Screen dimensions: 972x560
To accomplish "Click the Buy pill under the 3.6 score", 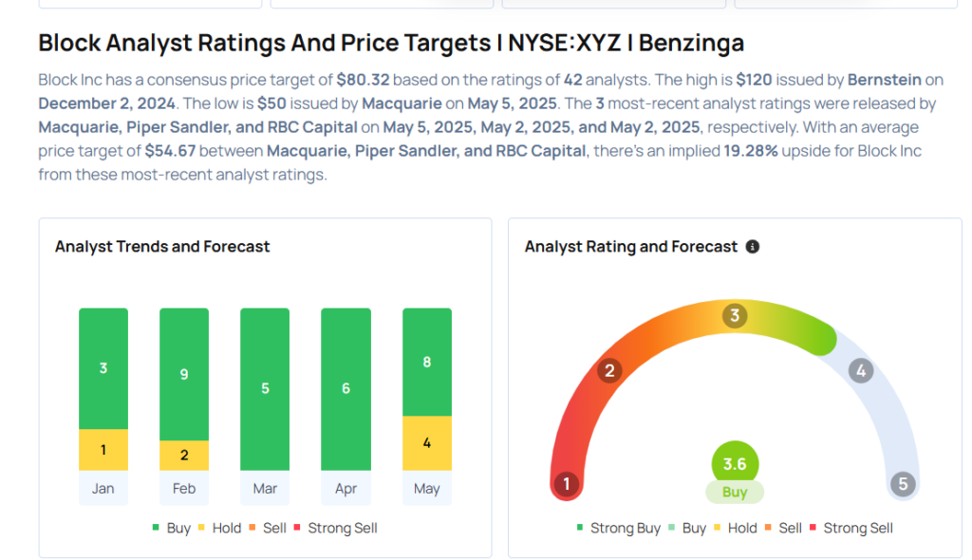I will tap(735, 493).
